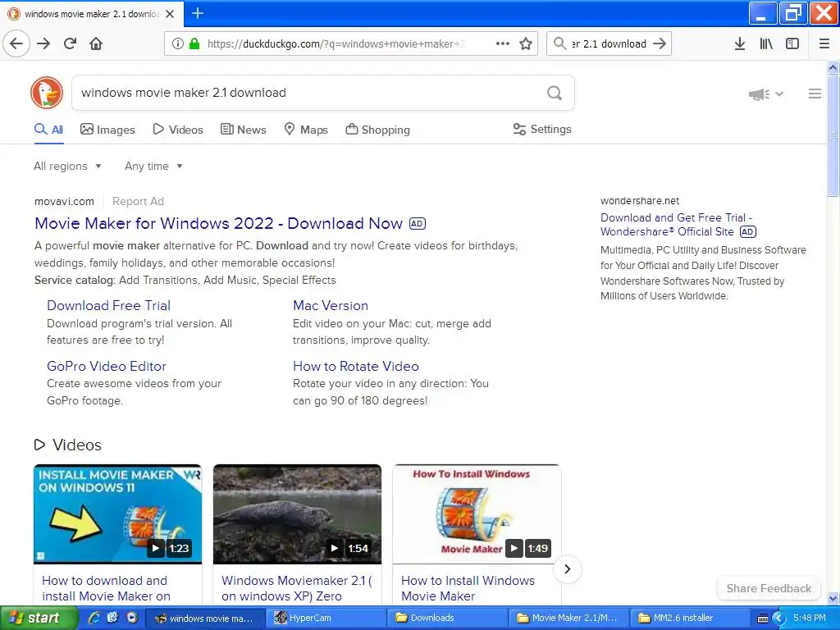Image resolution: width=840 pixels, height=630 pixels.
Task: Open the Firefox library icon
Action: click(x=766, y=43)
